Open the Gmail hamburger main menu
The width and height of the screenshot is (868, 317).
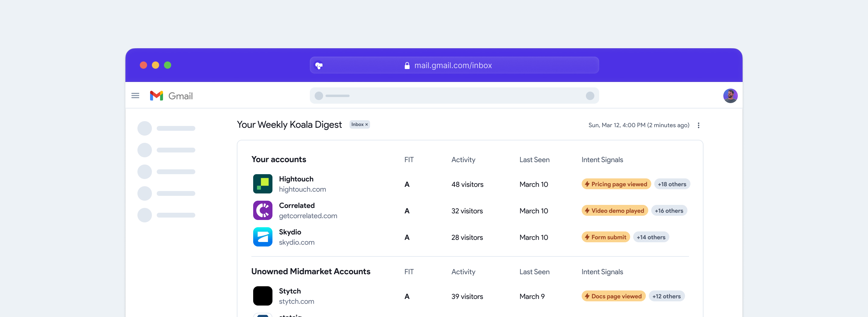pos(135,96)
